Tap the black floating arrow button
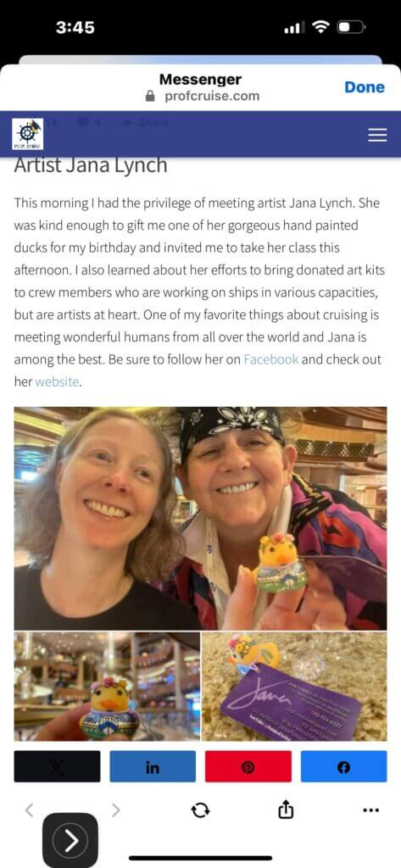This screenshot has height=868, width=401. pyautogui.click(x=70, y=841)
